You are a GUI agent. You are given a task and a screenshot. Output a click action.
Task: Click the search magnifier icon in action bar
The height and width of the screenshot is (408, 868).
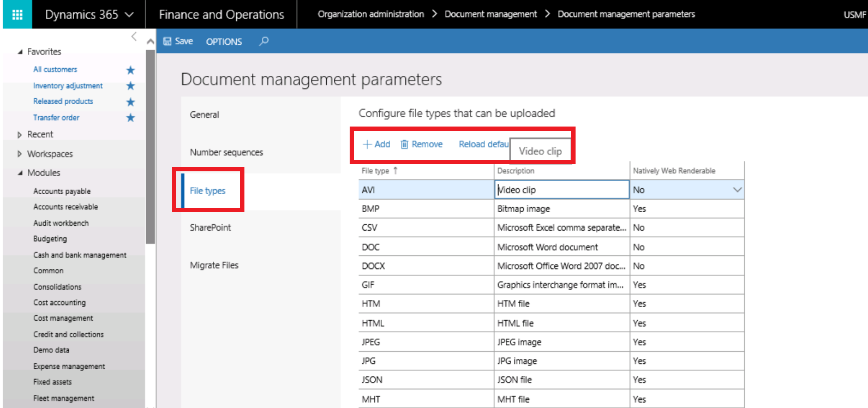[264, 41]
